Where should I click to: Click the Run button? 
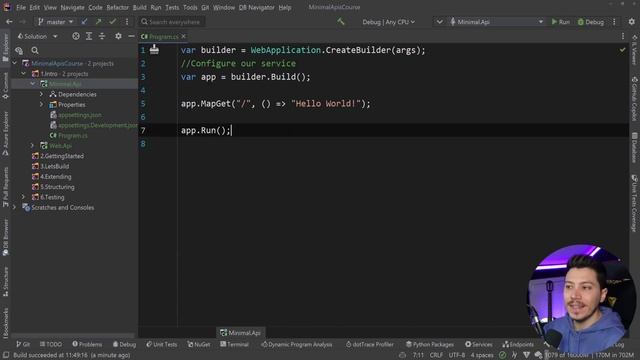tap(560, 22)
